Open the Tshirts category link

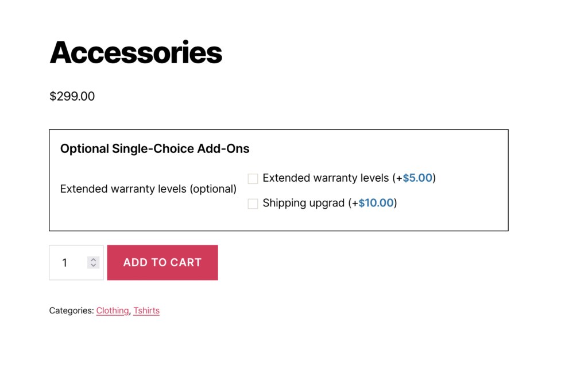(x=146, y=310)
